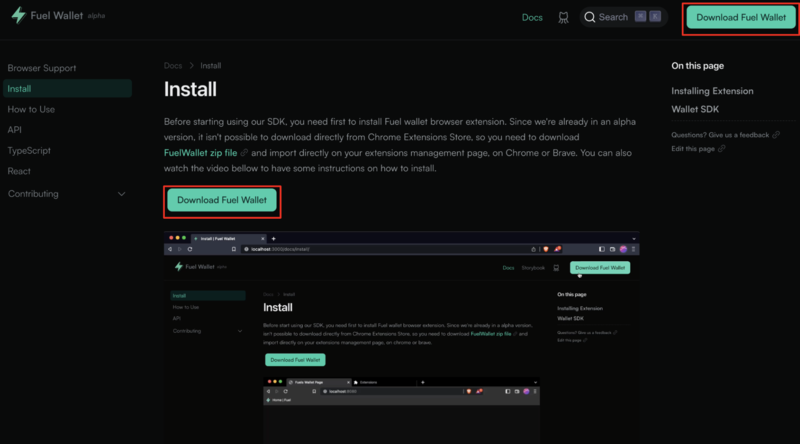The height and width of the screenshot is (444, 800).
Task: Click the K shortcut key badge in search
Action: point(655,16)
